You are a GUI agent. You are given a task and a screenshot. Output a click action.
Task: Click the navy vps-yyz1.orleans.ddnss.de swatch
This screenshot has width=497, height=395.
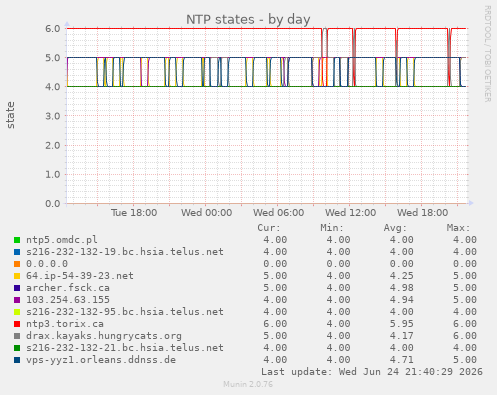pyautogui.click(x=17, y=360)
